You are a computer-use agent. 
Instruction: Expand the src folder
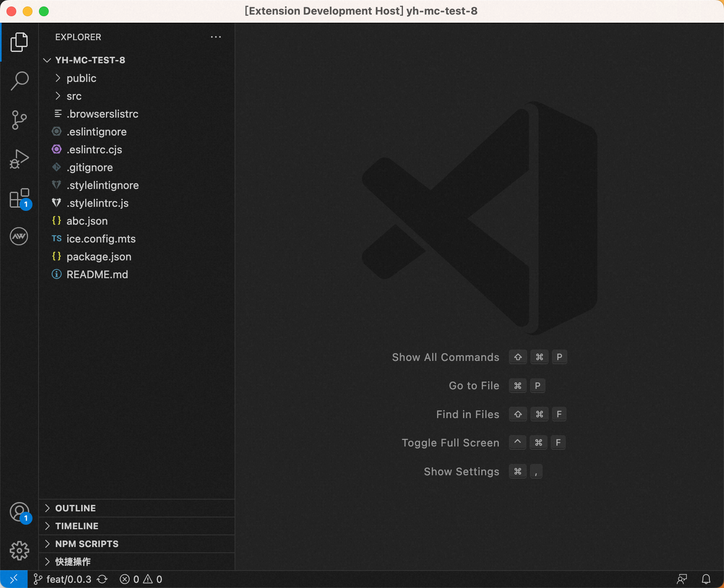pos(137,96)
